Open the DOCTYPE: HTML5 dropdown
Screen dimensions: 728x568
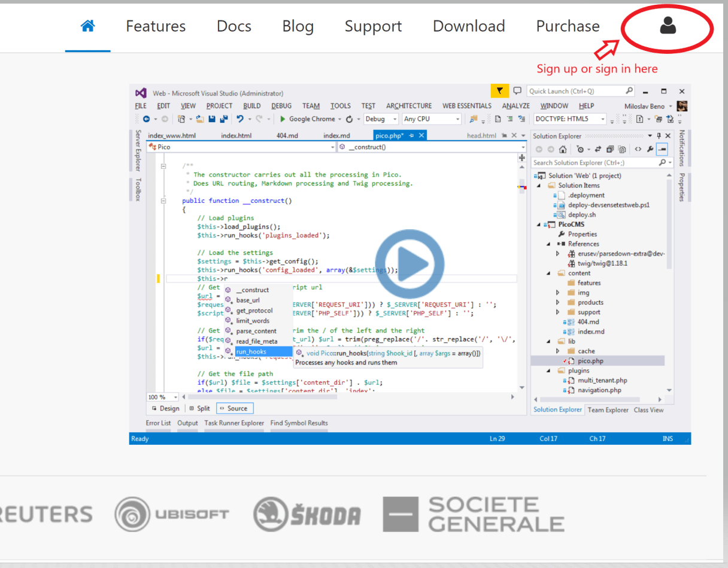[570, 119]
